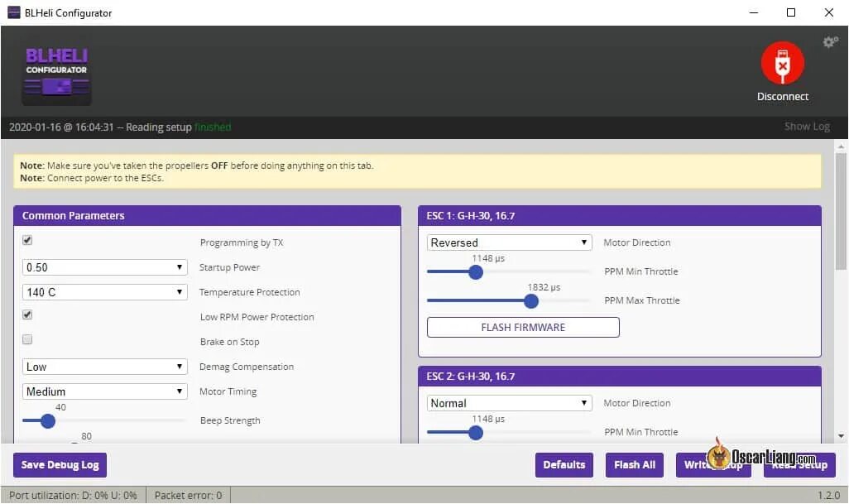The width and height of the screenshot is (849, 504).
Task: Click the Packet error: 0 status text
Action: (188, 496)
